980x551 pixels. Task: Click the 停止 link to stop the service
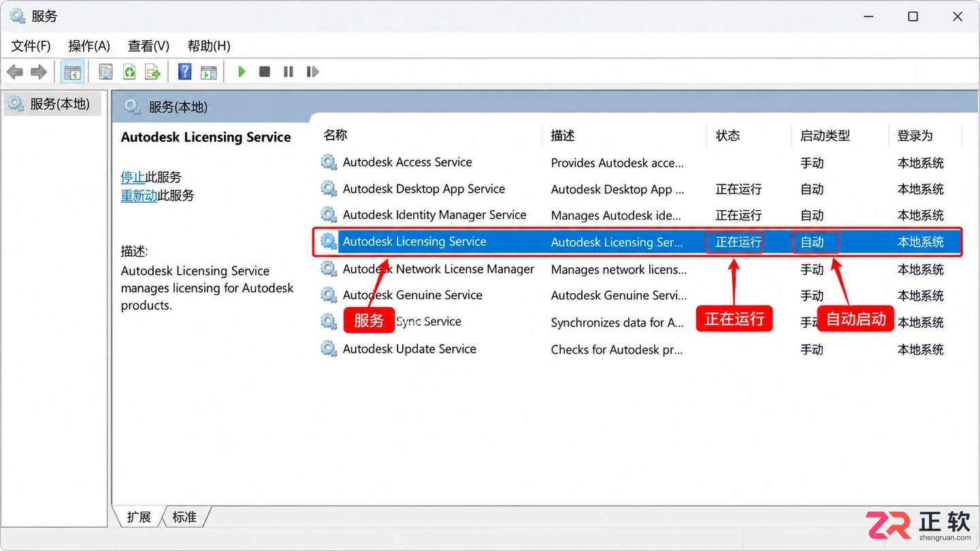click(133, 177)
